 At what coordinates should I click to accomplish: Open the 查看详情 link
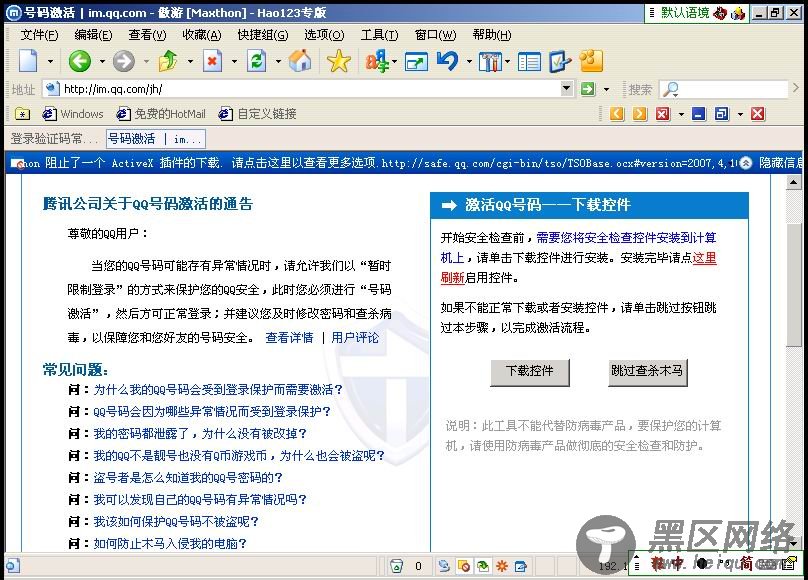tap(289, 338)
